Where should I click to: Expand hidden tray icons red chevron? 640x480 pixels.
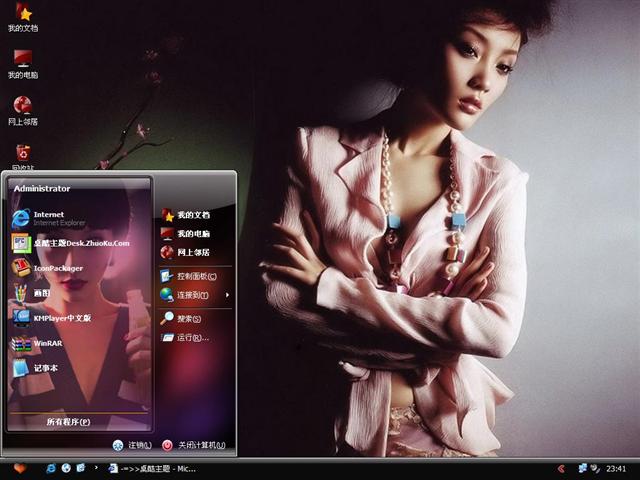tap(562, 469)
